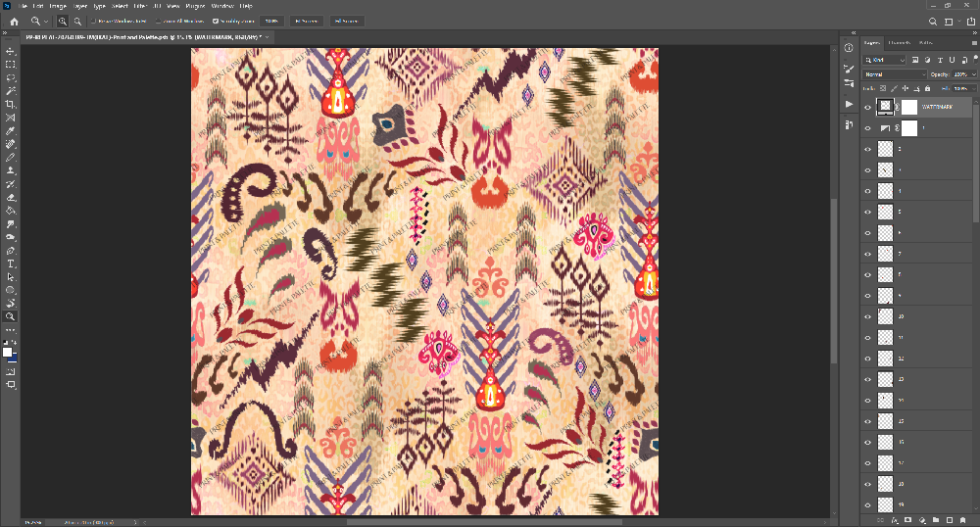Select the Path Selection tool
This screenshot has width=980, height=527.
[x=11, y=276]
